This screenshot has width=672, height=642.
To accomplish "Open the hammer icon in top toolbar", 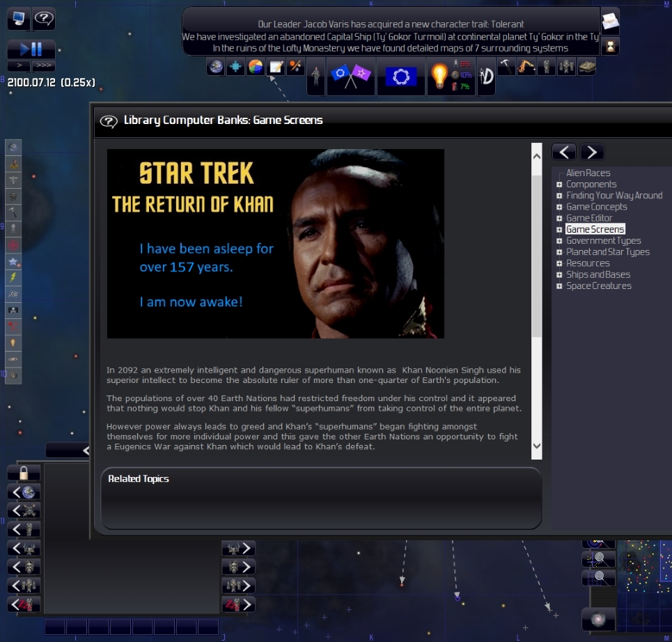I will pos(506,67).
